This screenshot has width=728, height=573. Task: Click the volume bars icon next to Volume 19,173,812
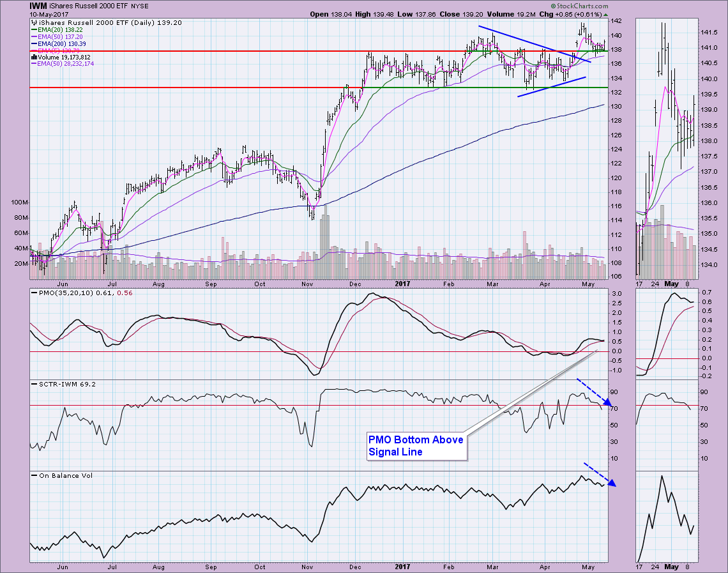(x=34, y=57)
